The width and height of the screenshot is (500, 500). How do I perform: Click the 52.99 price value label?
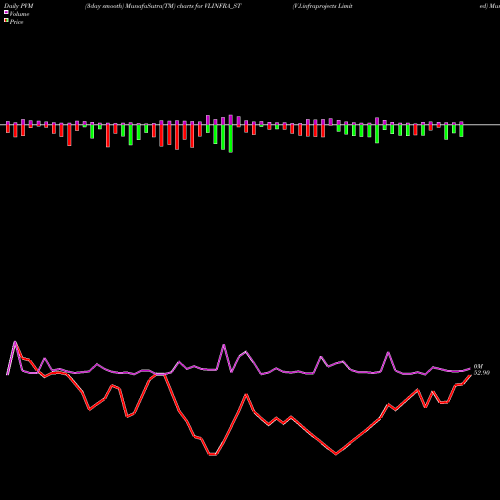click(x=482, y=373)
